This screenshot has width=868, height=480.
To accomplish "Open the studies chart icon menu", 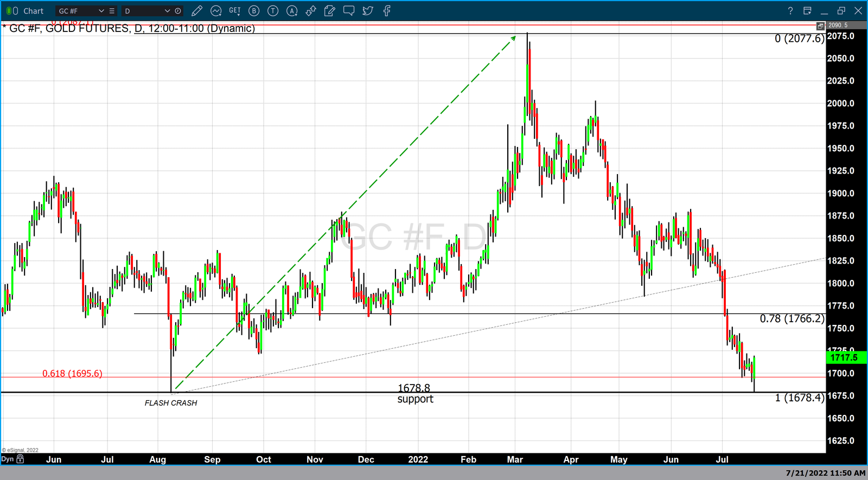I will [216, 11].
